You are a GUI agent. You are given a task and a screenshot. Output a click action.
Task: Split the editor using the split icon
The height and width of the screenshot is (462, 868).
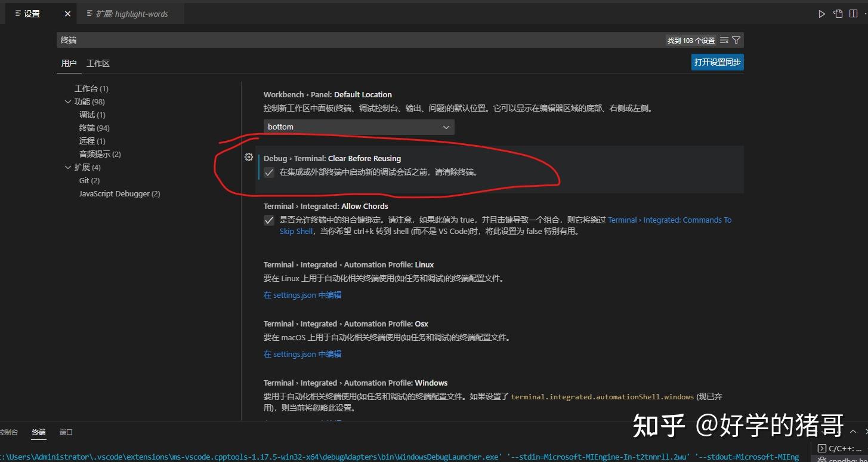click(853, 13)
